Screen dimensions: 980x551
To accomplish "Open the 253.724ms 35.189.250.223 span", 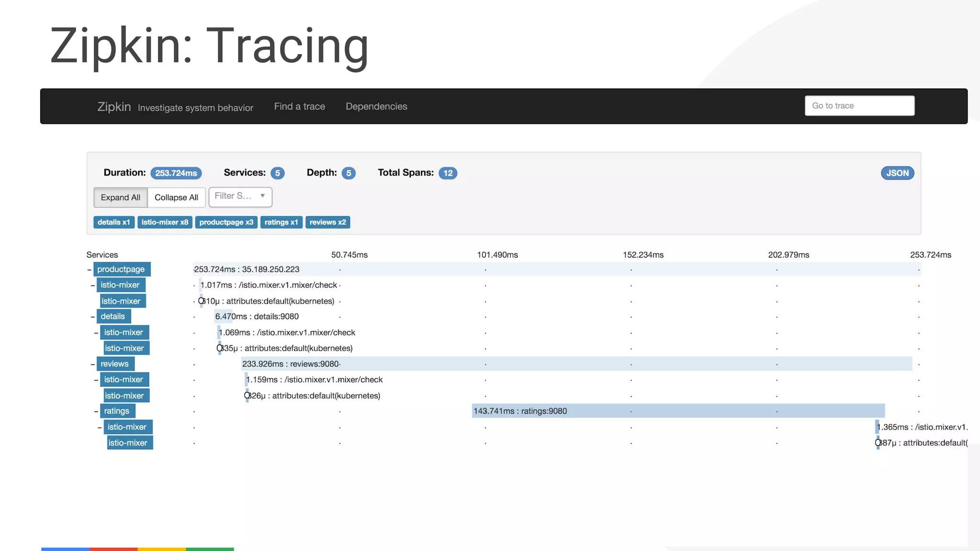I will pyautogui.click(x=557, y=269).
